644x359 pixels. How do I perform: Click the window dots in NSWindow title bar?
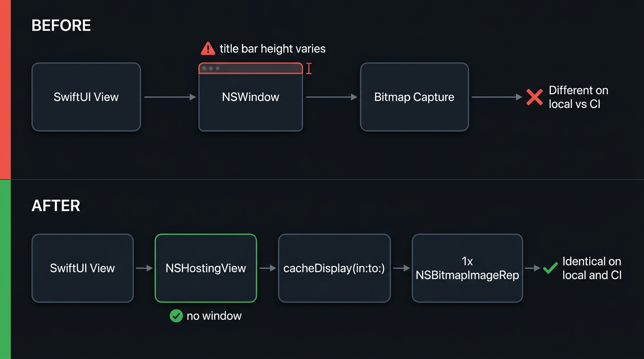(x=211, y=68)
